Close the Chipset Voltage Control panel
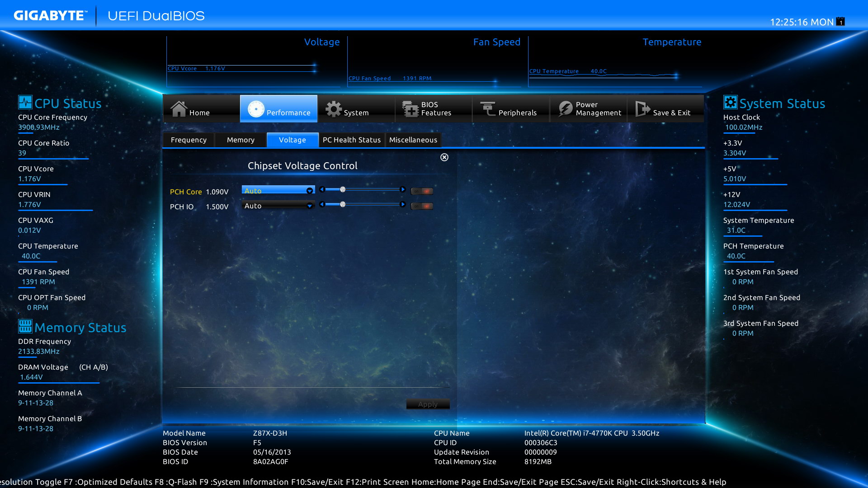 click(444, 157)
